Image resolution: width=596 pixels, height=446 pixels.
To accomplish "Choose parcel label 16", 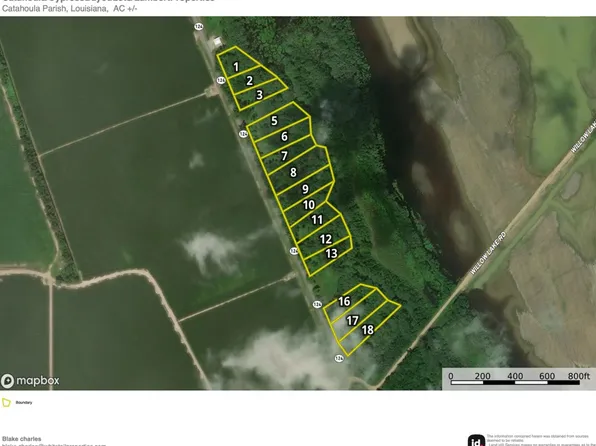I will (344, 302).
